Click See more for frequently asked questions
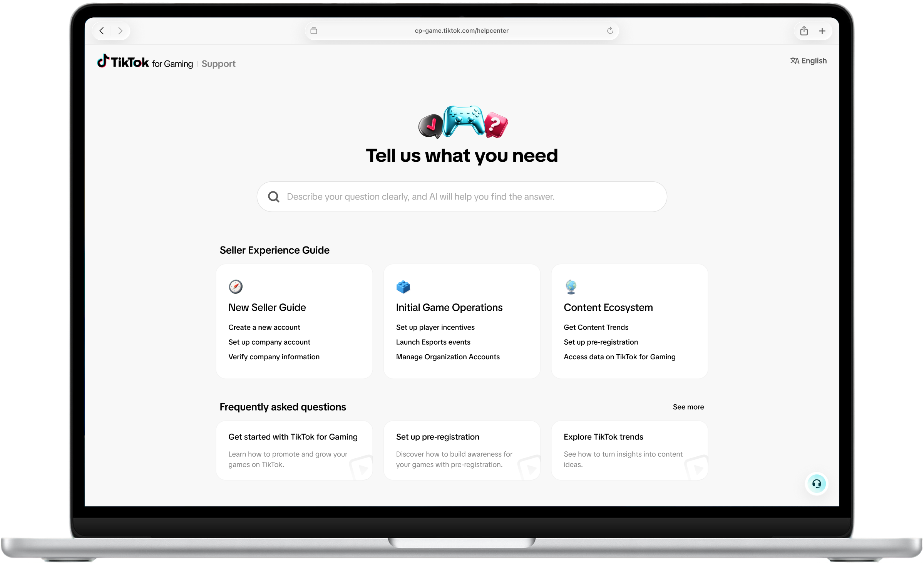Image resolution: width=924 pixels, height=563 pixels. [688, 407]
